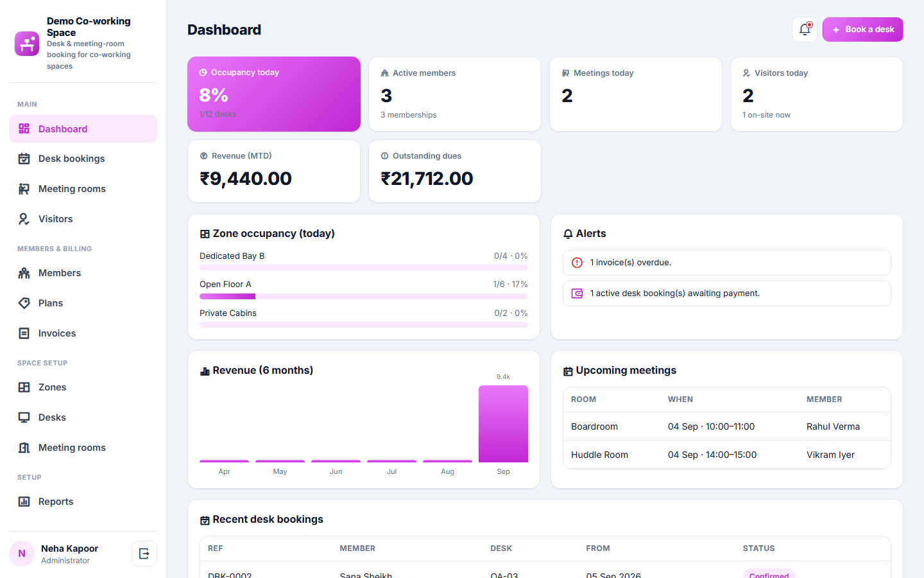The height and width of the screenshot is (578, 924).
Task: Click the Huddle Room meeting row
Action: [727, 455]
